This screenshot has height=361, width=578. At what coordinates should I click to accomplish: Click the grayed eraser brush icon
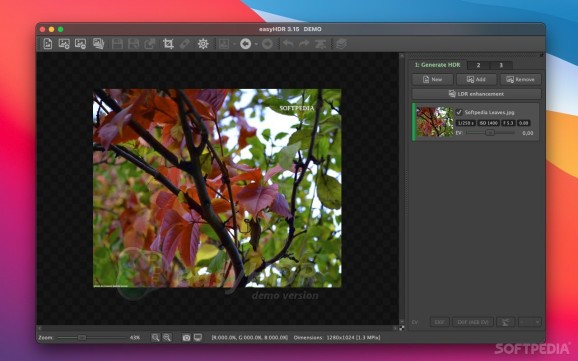185,44
